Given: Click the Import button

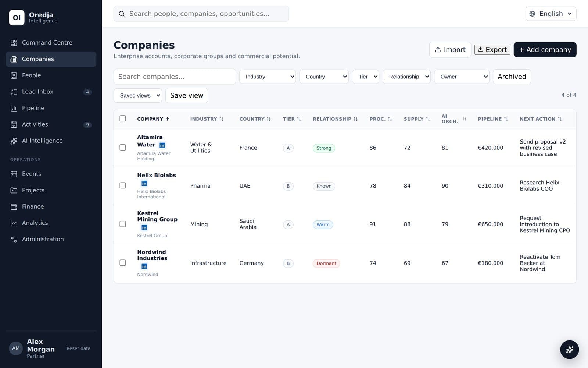Looking at the screenshot, I should [x=450, y=50].
